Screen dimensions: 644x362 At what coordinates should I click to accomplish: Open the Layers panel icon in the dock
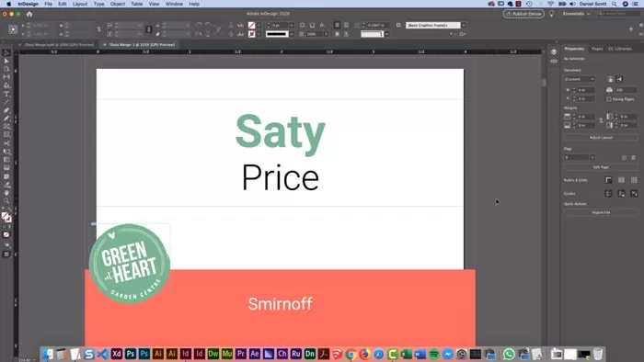554,52
